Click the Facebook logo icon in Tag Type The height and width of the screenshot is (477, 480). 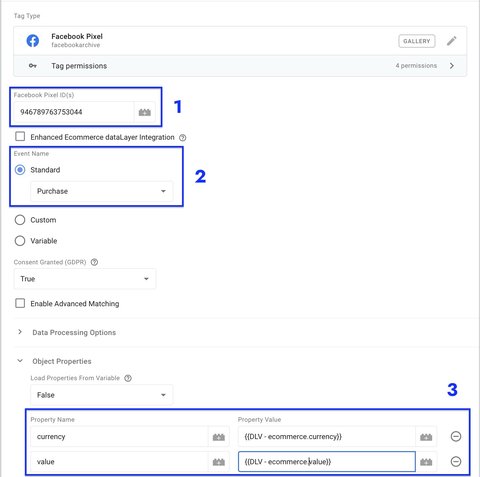point(33,41)
